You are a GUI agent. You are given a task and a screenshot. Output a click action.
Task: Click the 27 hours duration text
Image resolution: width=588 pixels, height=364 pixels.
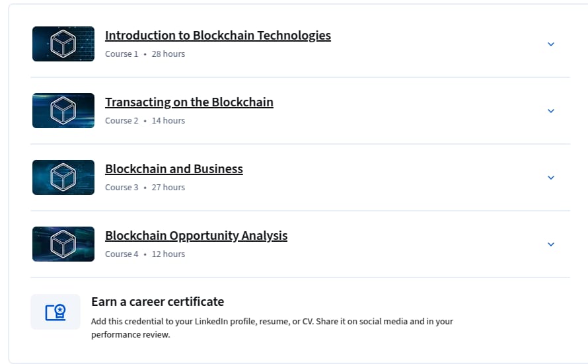(168, 188)
